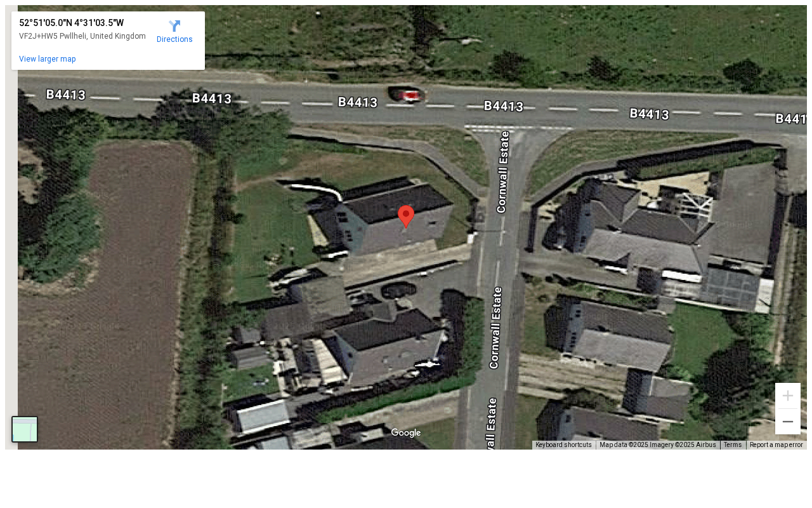Click the middle Cornwall Estate road label

pos(495,328)
